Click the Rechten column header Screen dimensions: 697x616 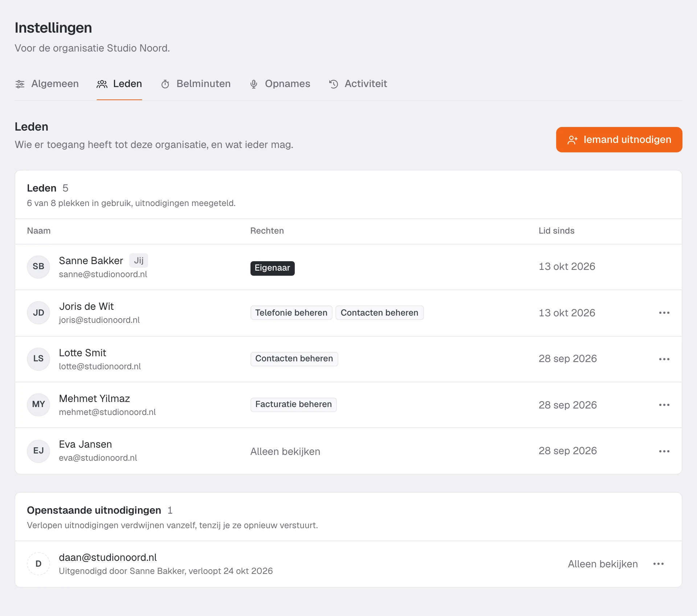[x=267, y=231]
